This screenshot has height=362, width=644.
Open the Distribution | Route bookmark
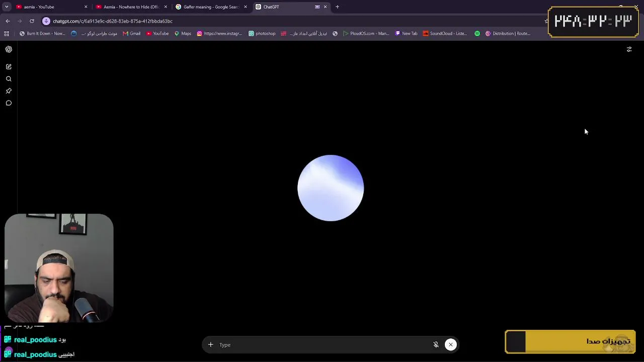tap(508, 34)
